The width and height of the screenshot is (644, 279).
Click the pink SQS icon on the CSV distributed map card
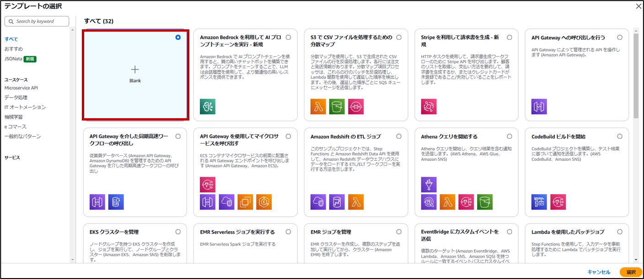[356, 106]
